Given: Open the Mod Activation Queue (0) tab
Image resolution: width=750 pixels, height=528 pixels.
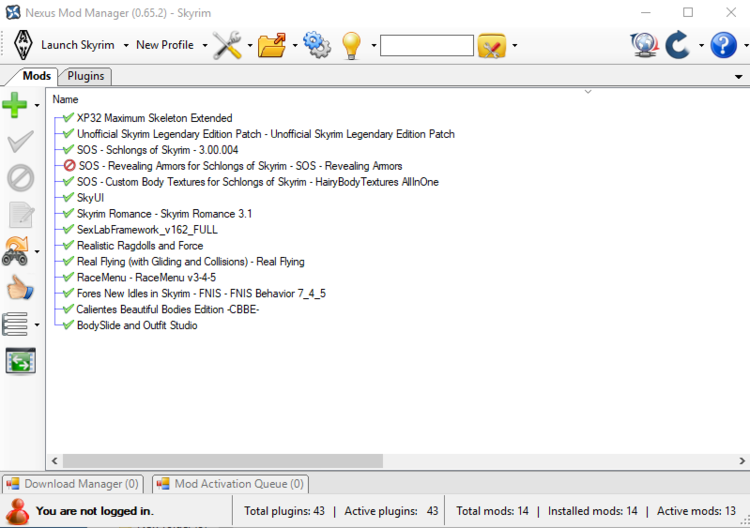Looking at the screenshot, I should 231,484.
